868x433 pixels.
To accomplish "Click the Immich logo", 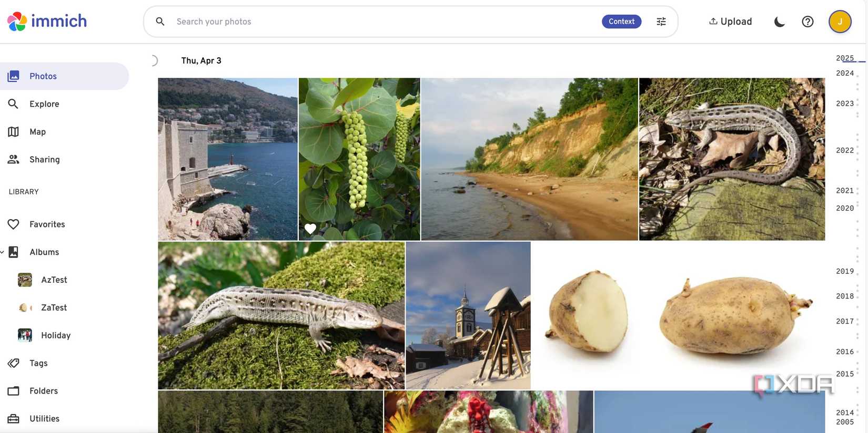I will (x=47, y=21).
